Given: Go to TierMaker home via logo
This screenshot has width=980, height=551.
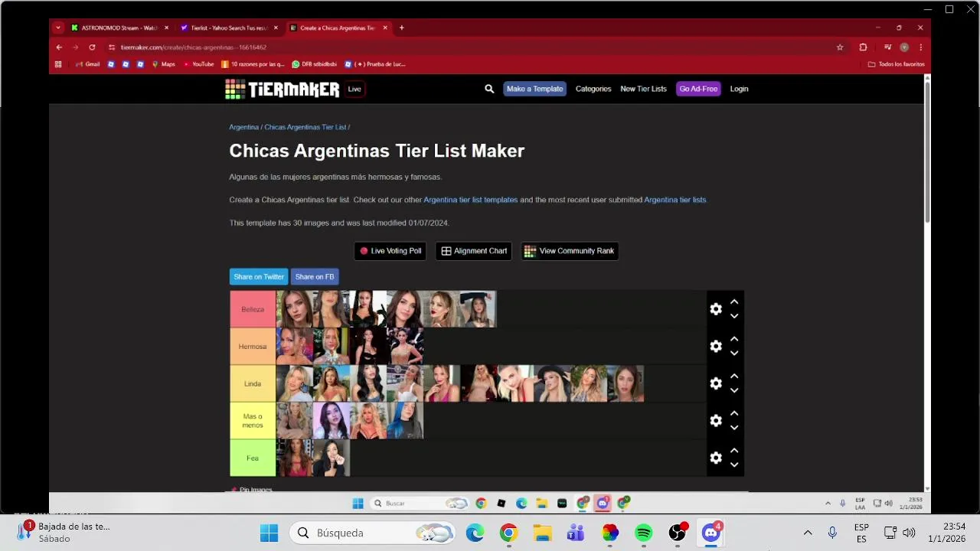Looking at the screenshot, I should [282, 90].
